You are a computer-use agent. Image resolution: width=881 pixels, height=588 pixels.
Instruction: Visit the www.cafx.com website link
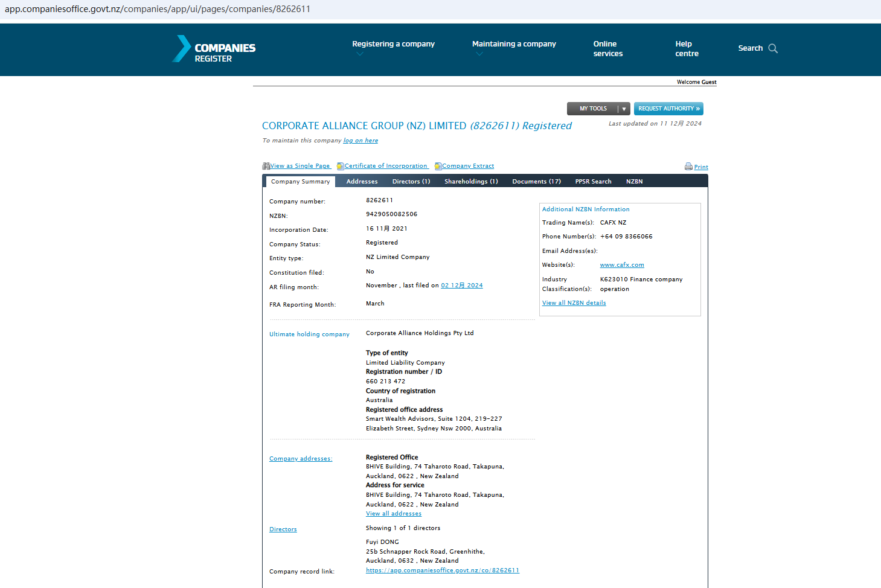[x=622, y=265]
